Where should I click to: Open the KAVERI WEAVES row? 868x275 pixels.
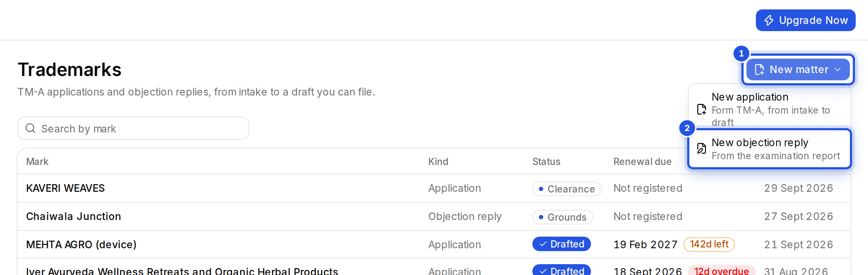pyautogui.click(x=434, y=188)
